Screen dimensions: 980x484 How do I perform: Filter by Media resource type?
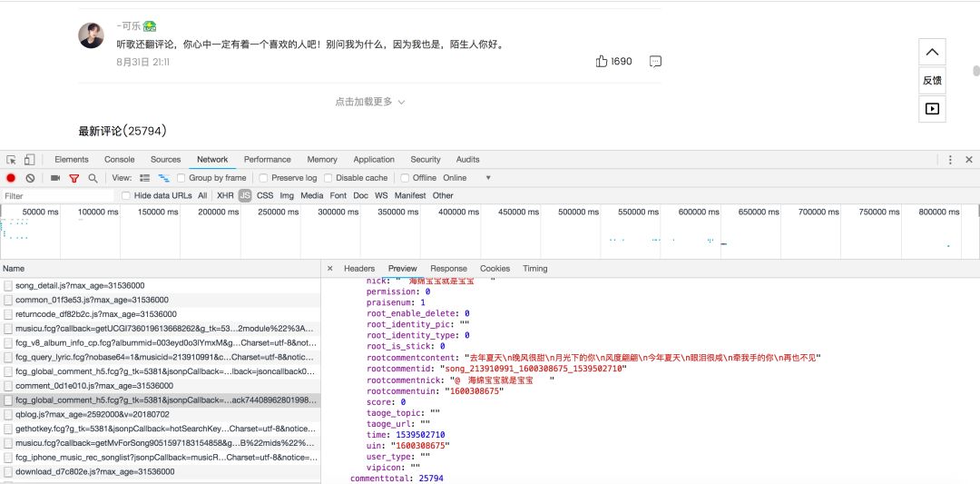pyautogui.click(x=312, y=196)
